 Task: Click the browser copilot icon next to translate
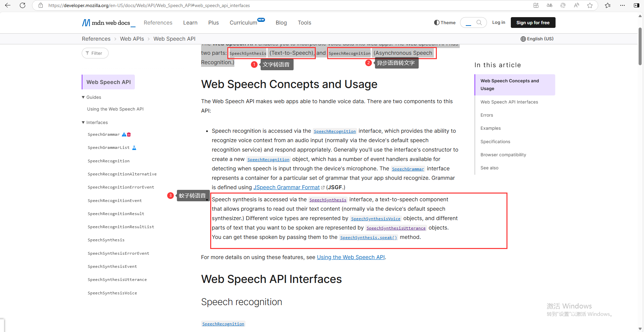[563, 5]
